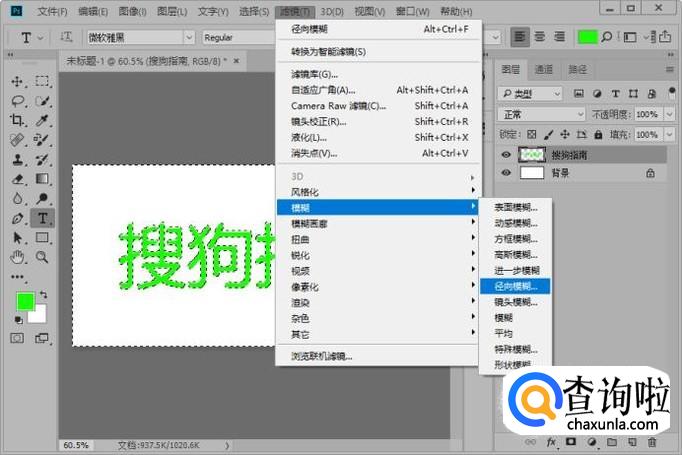Expand the 风格化 submenu
Viewport: 682px width, 455px height.
[377, 192]
